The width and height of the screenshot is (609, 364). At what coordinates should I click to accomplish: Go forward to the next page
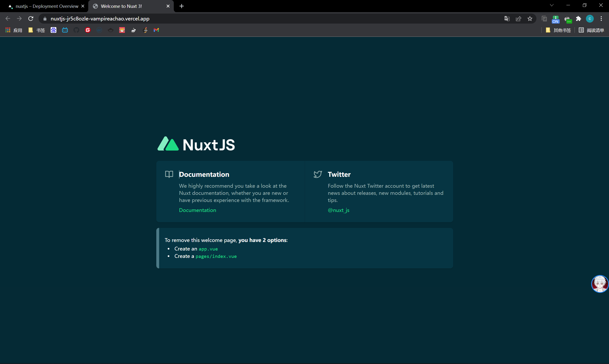click(19, 19)
